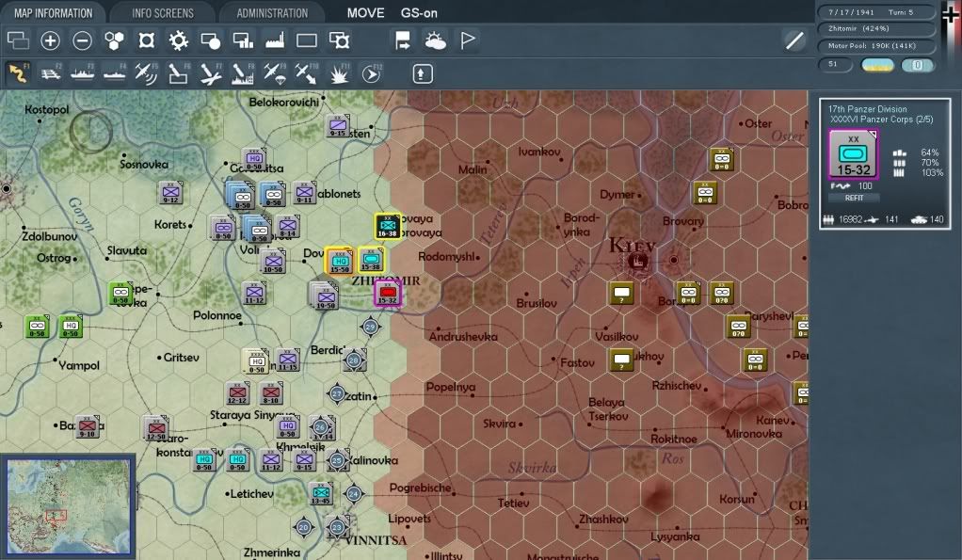The image size is (962, 560).
Task: Select the F1 move mode icon
Action: click(x=18, y=73)
